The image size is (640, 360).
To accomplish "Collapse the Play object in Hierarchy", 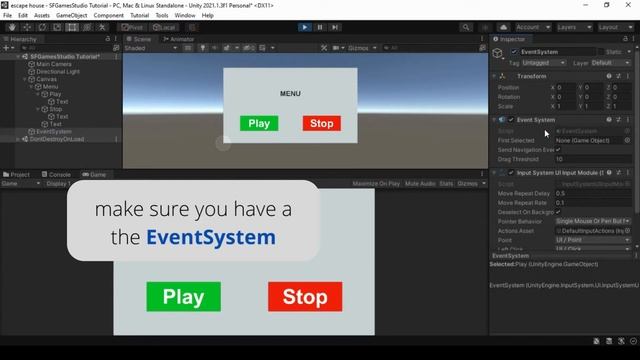I will [38, 94].
